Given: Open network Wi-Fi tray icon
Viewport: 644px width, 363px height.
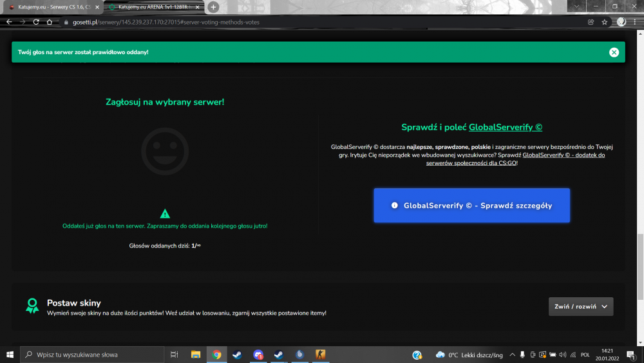Looking at the screenshot, I should tap(573, 355).
